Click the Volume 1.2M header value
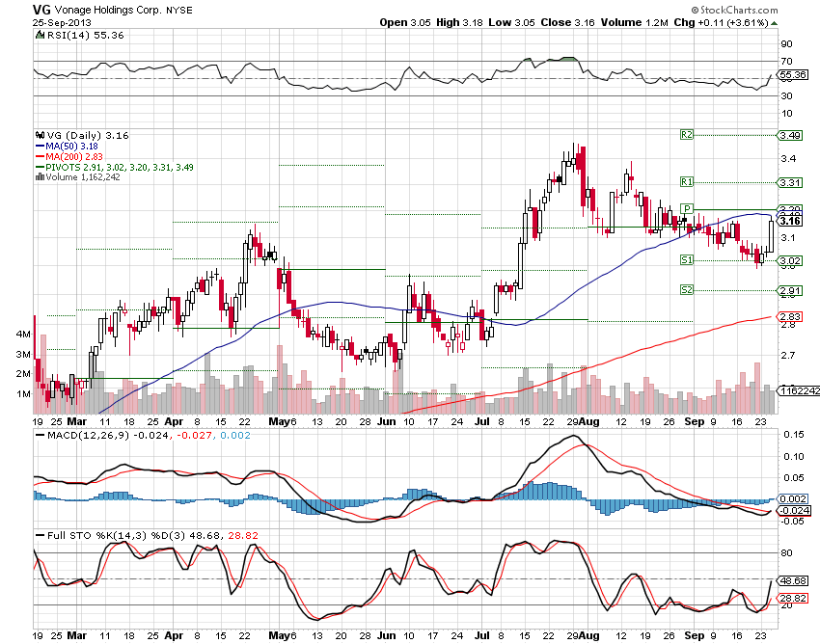This screenshot has width=820, height=644. coord(635,22)
